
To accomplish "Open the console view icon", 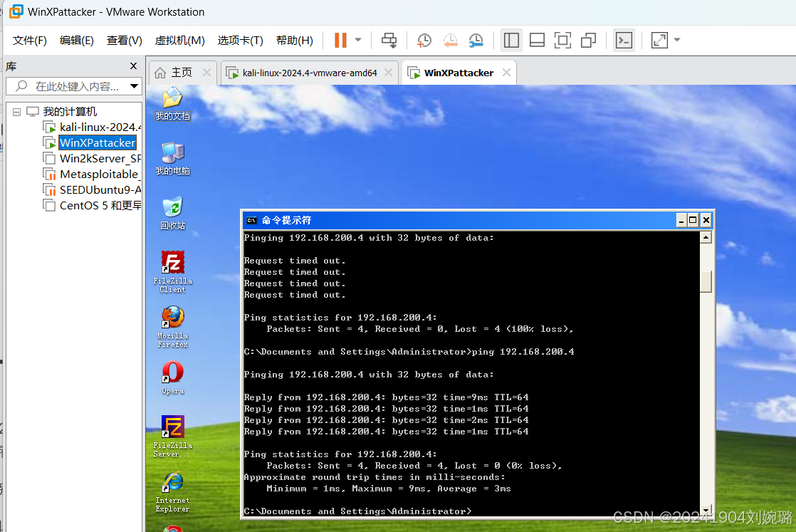I will click(624, 40).
